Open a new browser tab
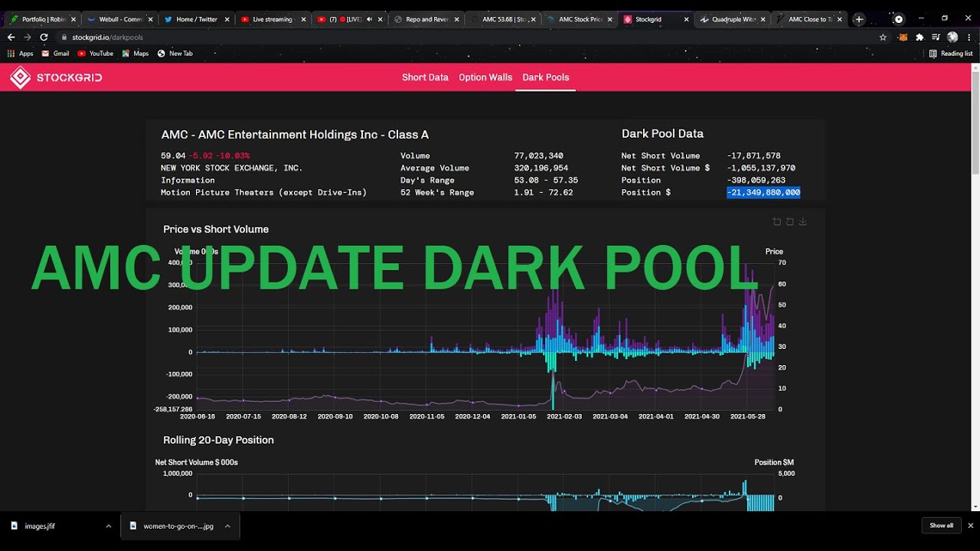 coord(859,19)
